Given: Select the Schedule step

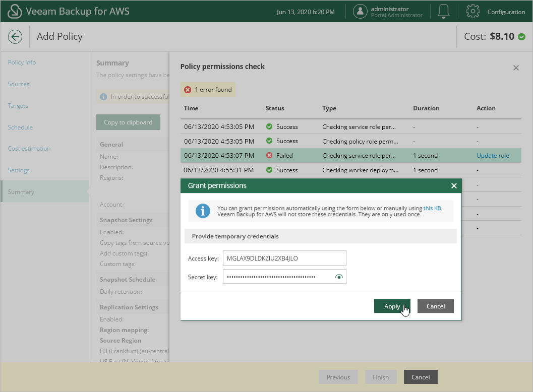Looking at the screenshot, I should (20, 127).
